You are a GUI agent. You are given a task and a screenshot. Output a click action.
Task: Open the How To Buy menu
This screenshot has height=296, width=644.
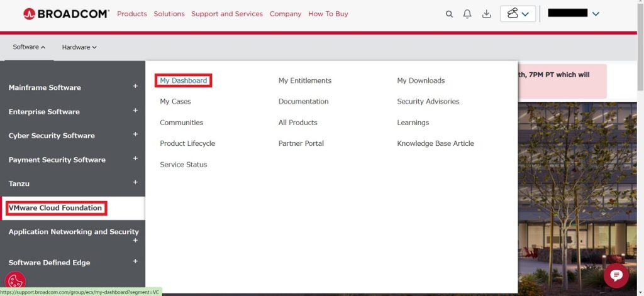tap(328, 14)
